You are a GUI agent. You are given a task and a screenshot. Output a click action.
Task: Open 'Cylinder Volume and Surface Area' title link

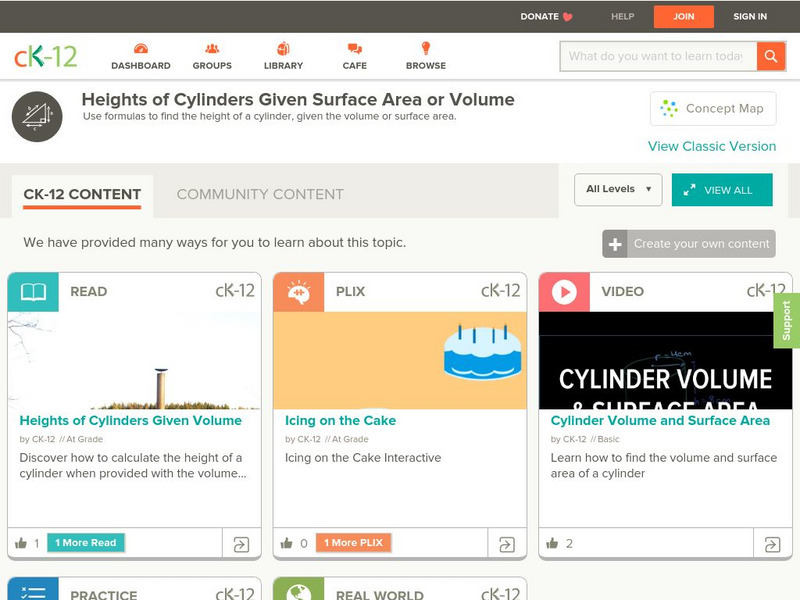(x=660, y=420)
